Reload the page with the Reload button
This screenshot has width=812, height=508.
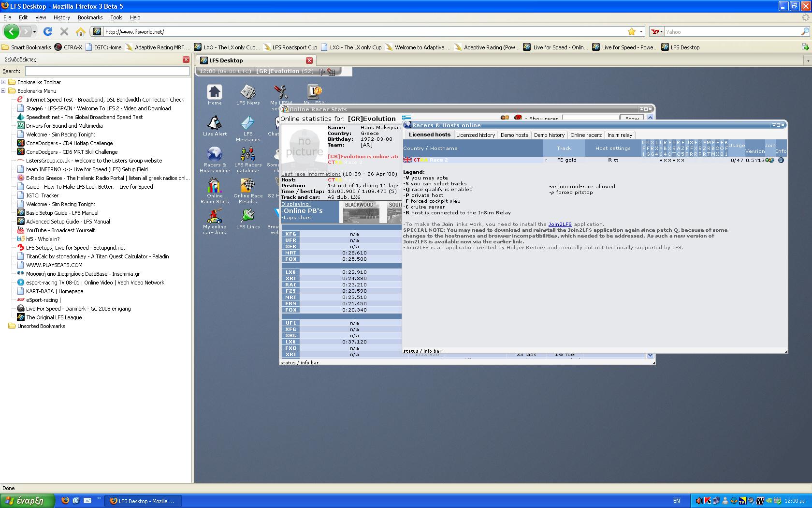[47, 31]
